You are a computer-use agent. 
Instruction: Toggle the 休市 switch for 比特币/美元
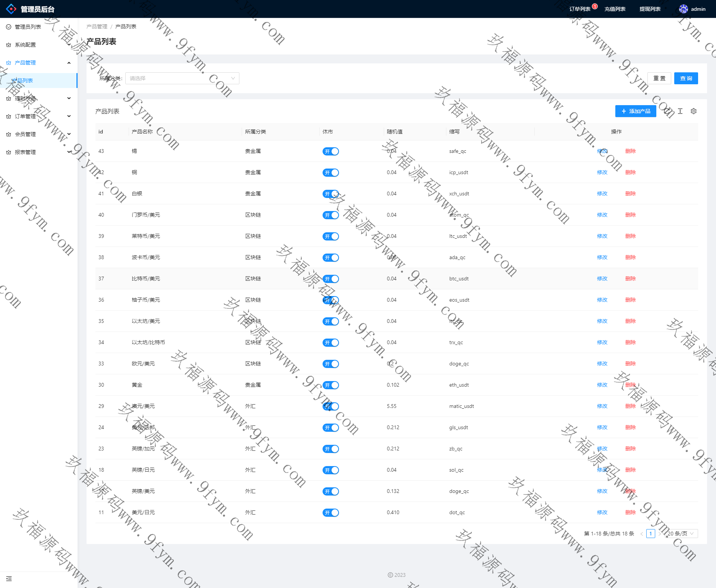point(330,279)
